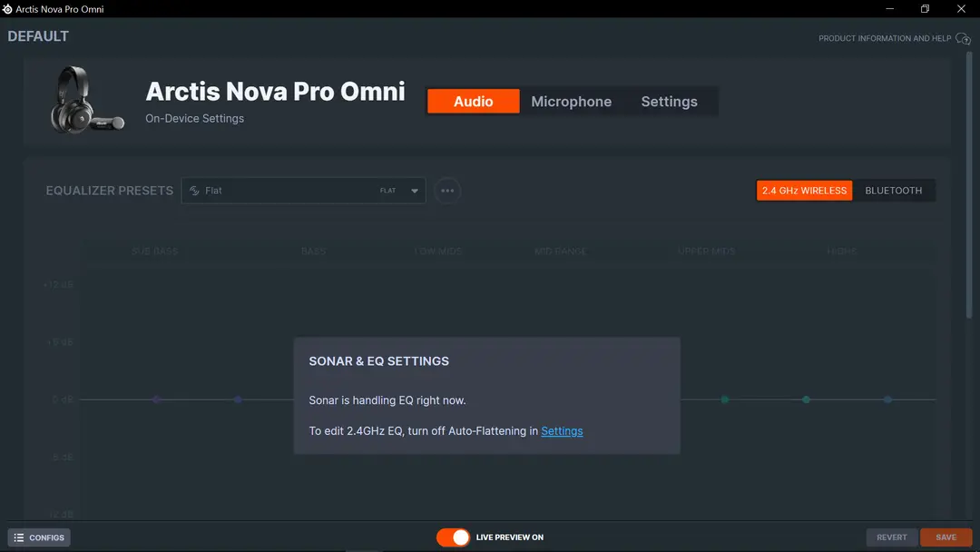The image size is (980, 552).
Task: Select the 2.4 GHz Wireless mode
Action: 804,191
